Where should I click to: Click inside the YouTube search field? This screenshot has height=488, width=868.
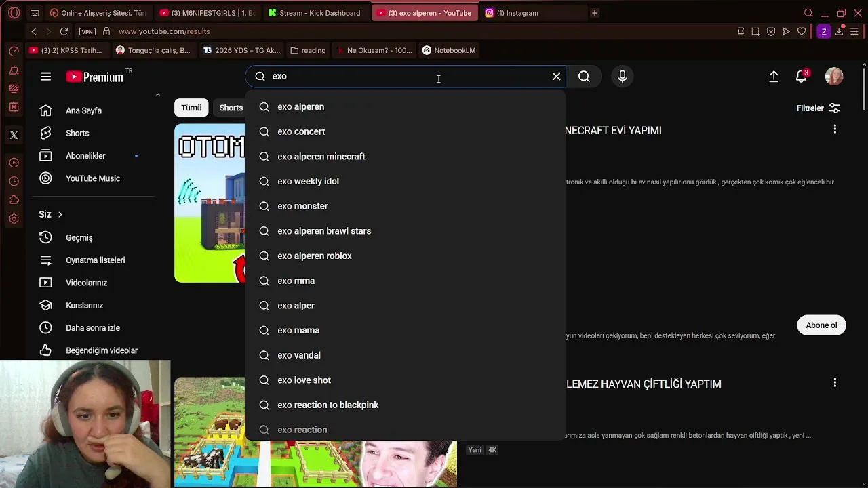coord(407,77)
